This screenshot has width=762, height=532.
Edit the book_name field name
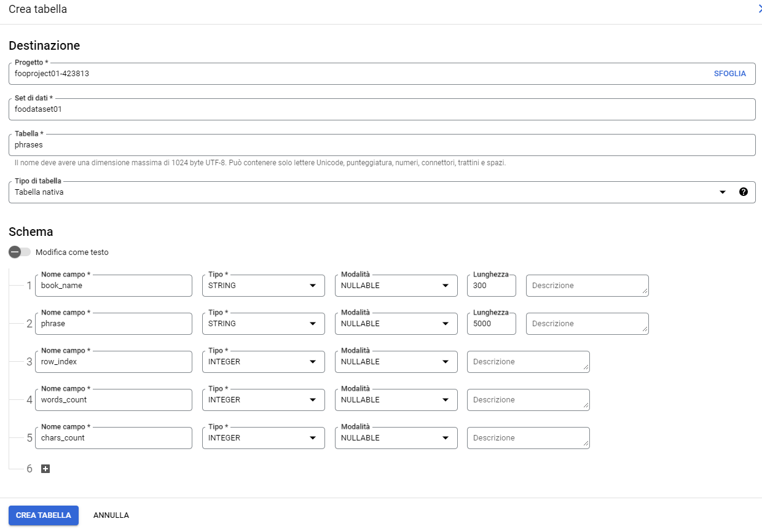pos(114,286)
